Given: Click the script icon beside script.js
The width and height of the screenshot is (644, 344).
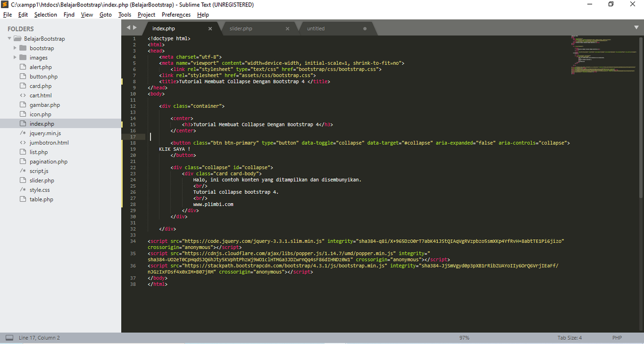Looking at the screenshot, I should pos(23,171).
